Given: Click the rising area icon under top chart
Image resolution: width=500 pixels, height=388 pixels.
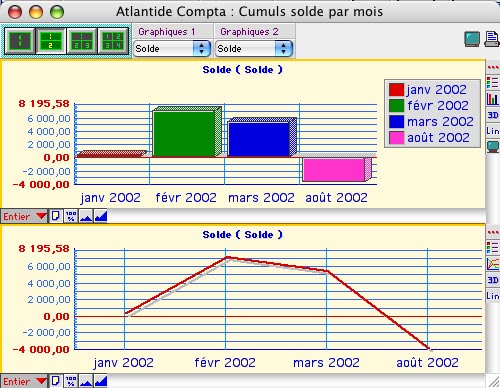Looking at the screenshot, I should click(x=101, y=216).
